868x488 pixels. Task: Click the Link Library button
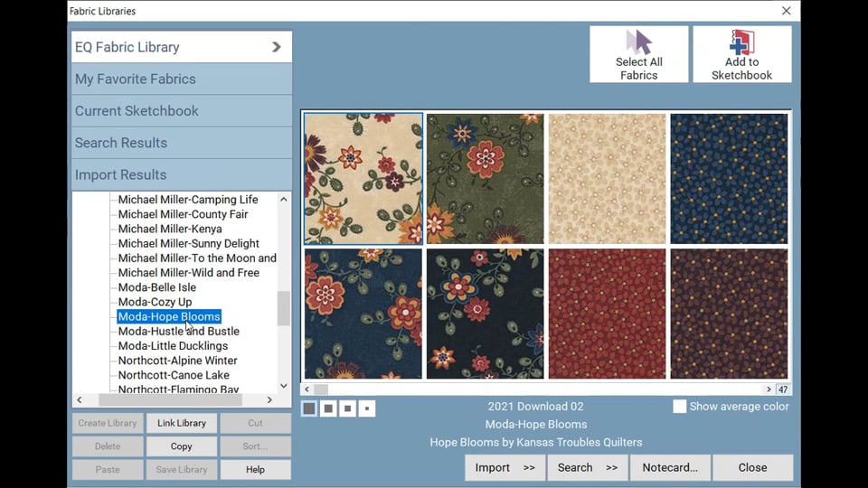coord(182,423)
